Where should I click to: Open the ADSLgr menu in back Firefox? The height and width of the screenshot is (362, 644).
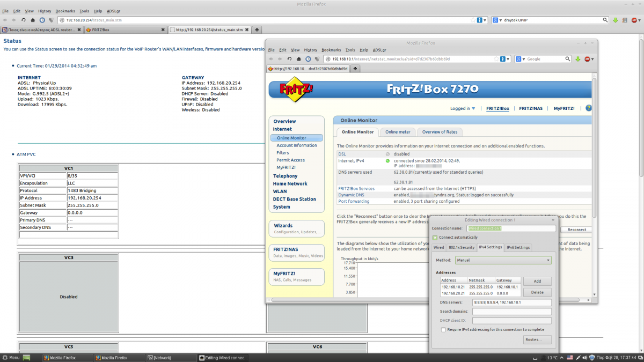point(114,11)
